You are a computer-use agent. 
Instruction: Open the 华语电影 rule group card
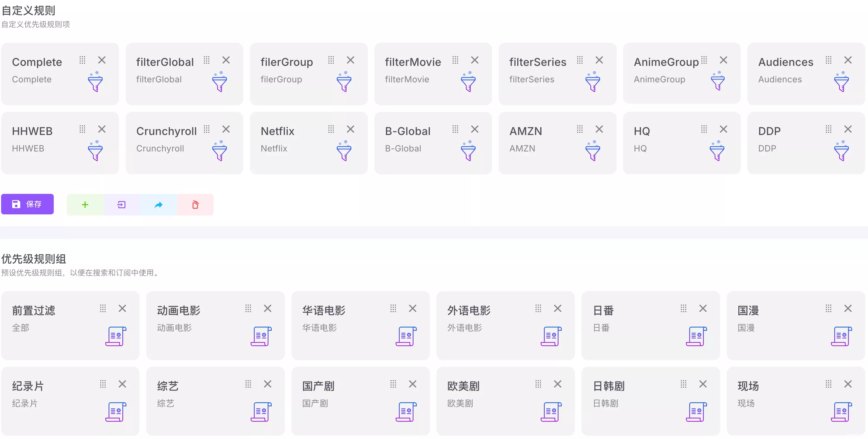pyautogui.click(x=324, y=311)
